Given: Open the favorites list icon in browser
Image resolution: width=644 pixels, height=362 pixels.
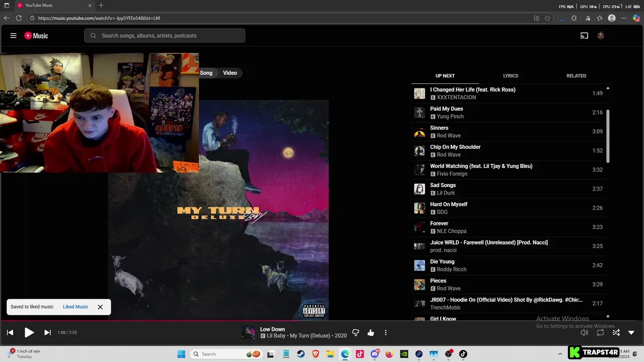Looking at the screenshot, I should [600, 18].
